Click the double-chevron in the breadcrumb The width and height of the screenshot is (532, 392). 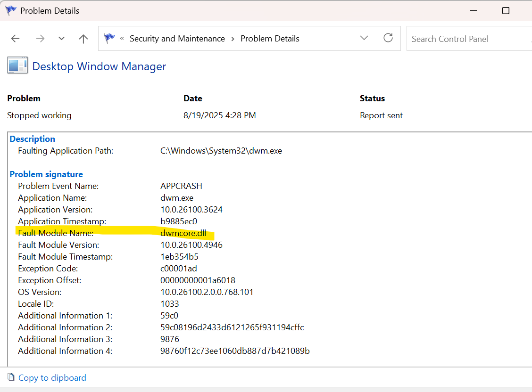[122, 39]
